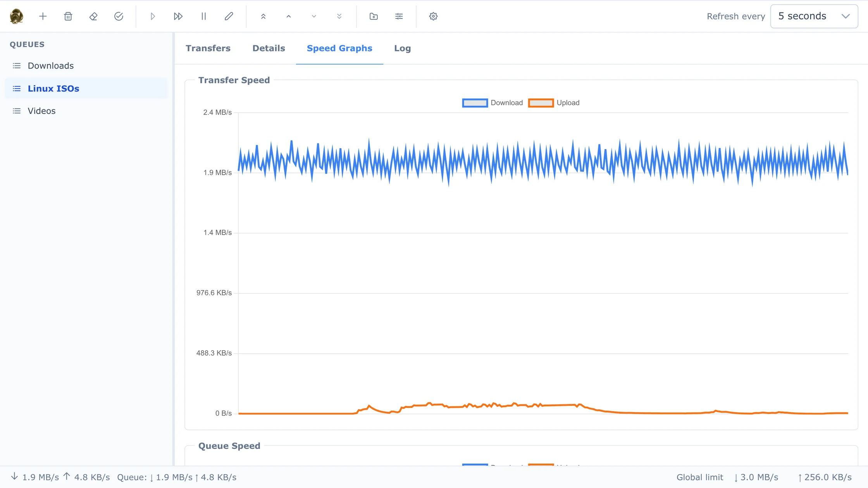This screenshot has width=868, height=488.
Task: Open the refresh interval dropdown
Action: [814, 16]
